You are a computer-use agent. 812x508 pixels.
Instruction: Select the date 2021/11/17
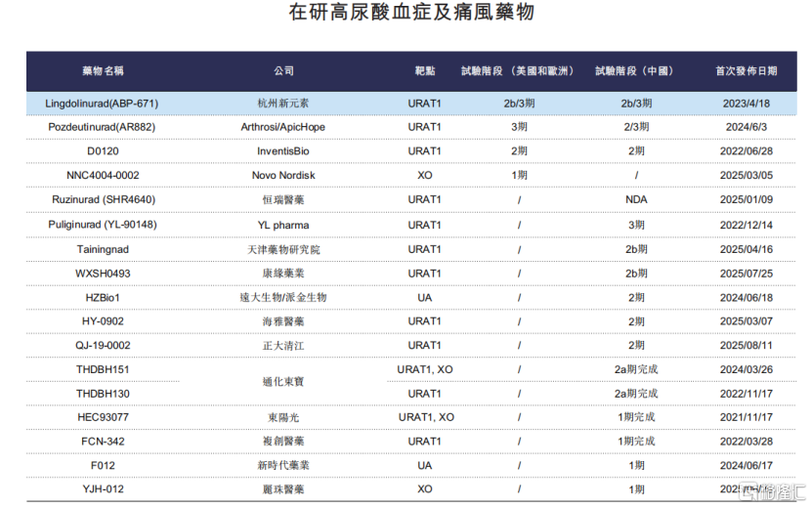747,417
